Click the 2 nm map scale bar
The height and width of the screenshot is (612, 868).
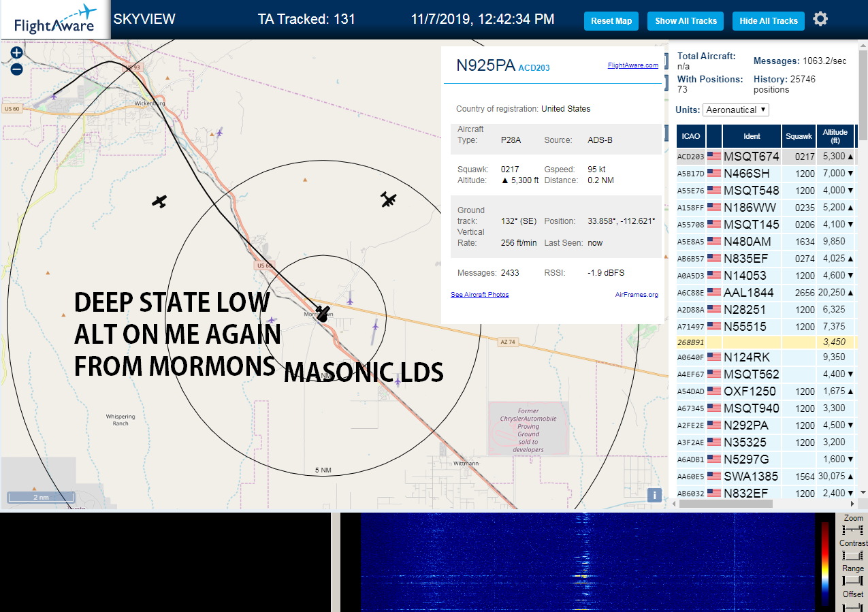(41, 497)
